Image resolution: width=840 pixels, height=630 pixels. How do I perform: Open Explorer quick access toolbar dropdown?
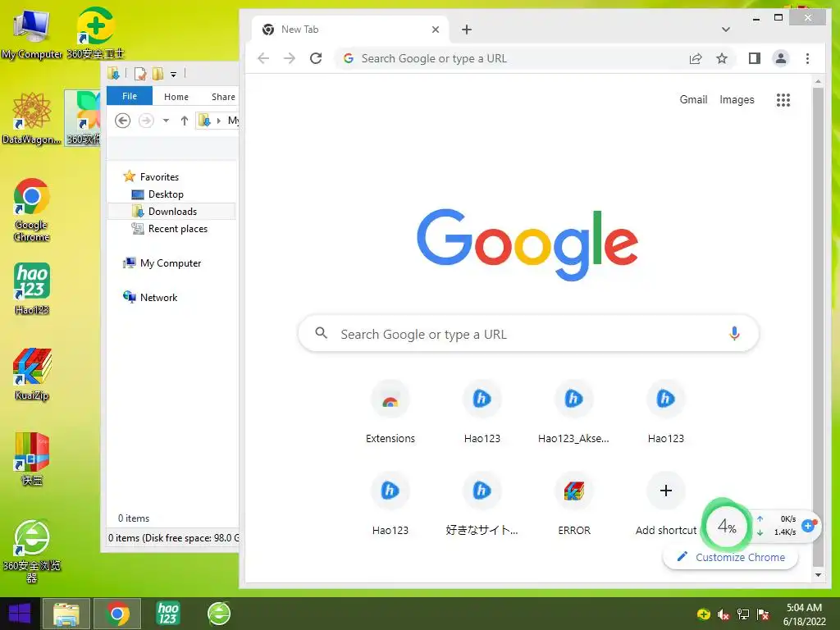tap(174, 74)
